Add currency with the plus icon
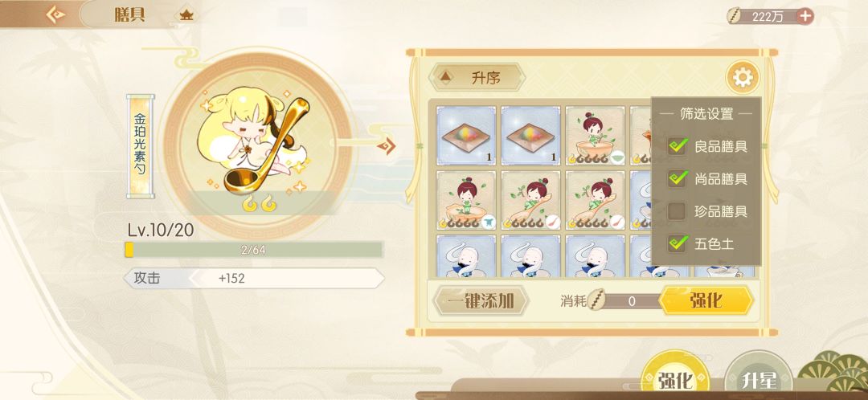Image resolution: width=868 pixels, height=400 pixels. tap(805, 16)
